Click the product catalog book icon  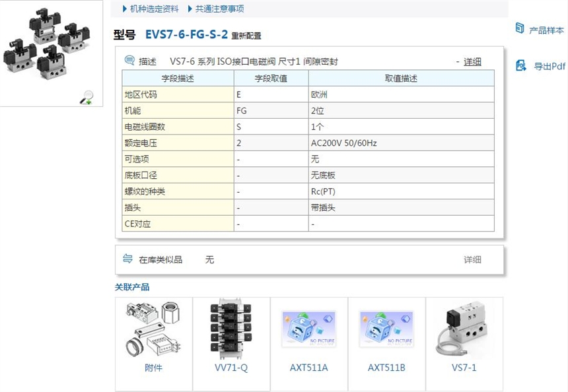point(520,28)
